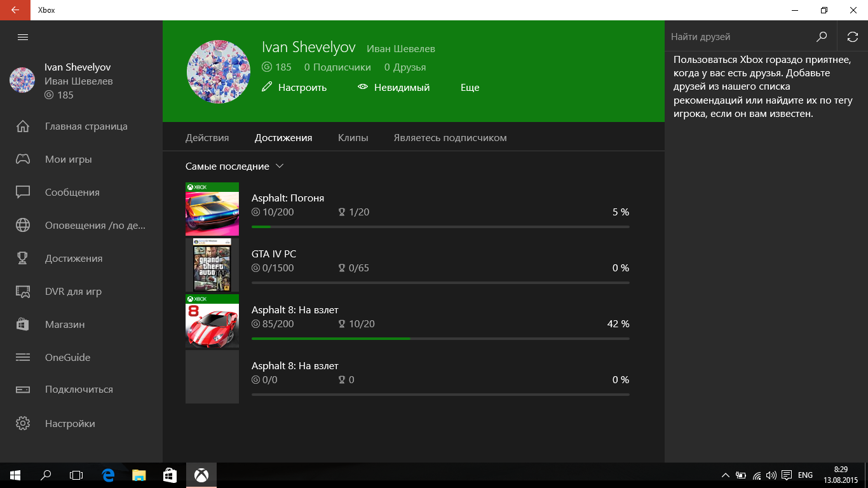Image resolution: width=868 pixels, height=488 pixels.
Task: Click the Asphalt: Погоня progress bar
Action: coord(440,226)
